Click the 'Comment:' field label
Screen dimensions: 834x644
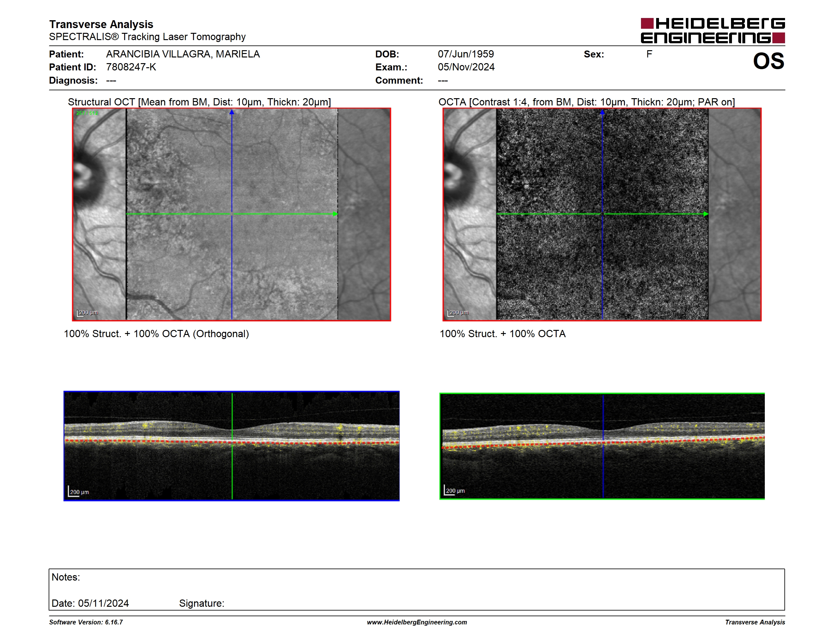click(x=399, y=80)
